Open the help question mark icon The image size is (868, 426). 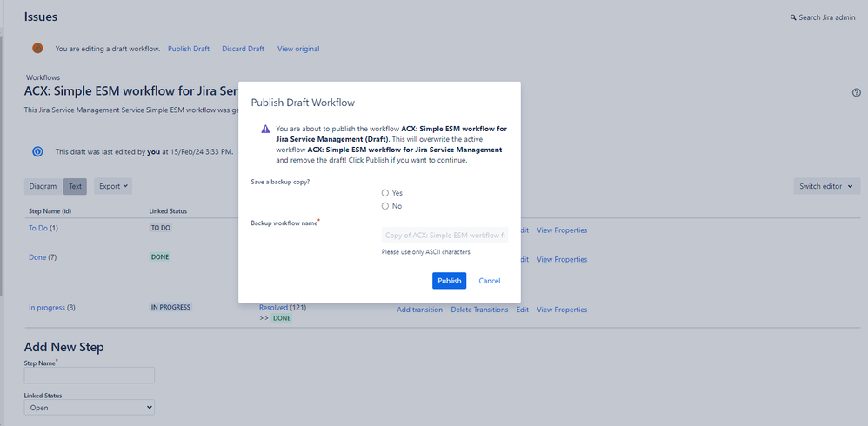pyautogui.click(x=857, y=92)
